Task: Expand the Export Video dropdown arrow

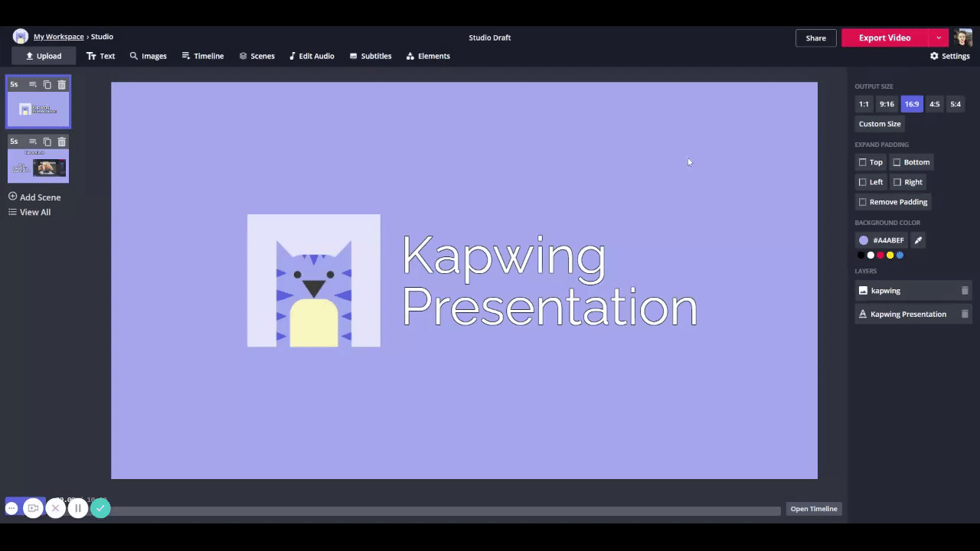Action: click(x=939, y=37)
